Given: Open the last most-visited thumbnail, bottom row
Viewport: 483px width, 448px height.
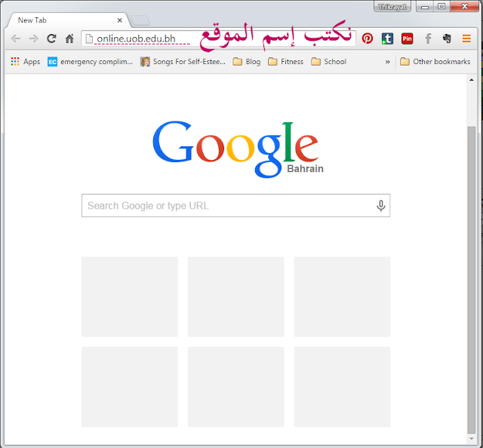Looking at the screenshot, I should click(342, 387).
